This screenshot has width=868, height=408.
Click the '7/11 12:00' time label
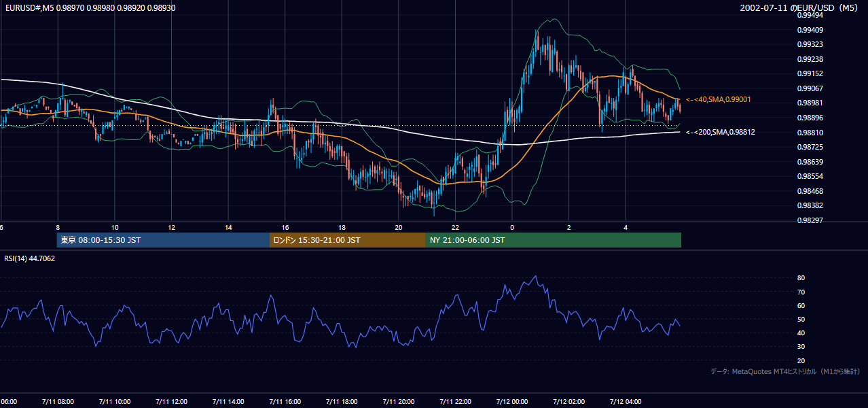tap(171, 402)
